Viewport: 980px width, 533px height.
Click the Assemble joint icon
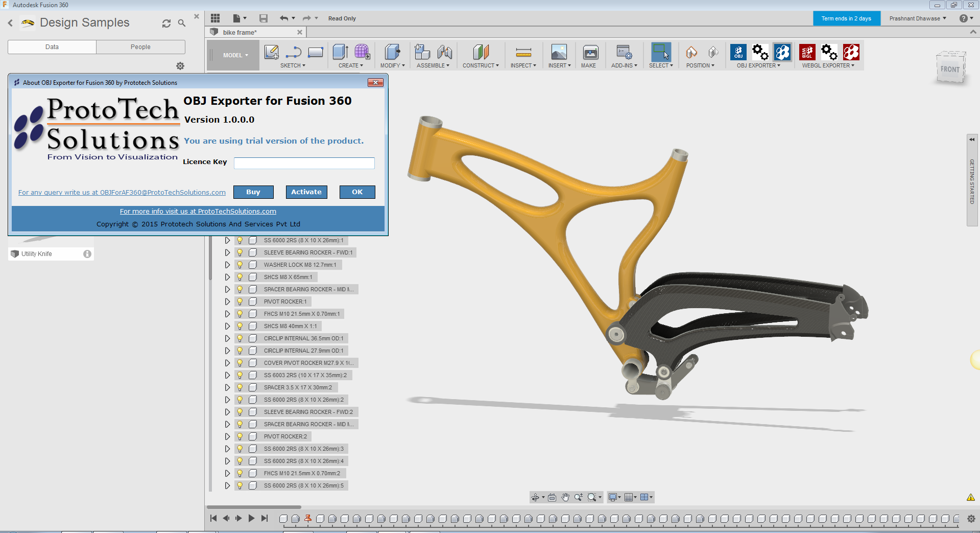(x=445, y=52)
